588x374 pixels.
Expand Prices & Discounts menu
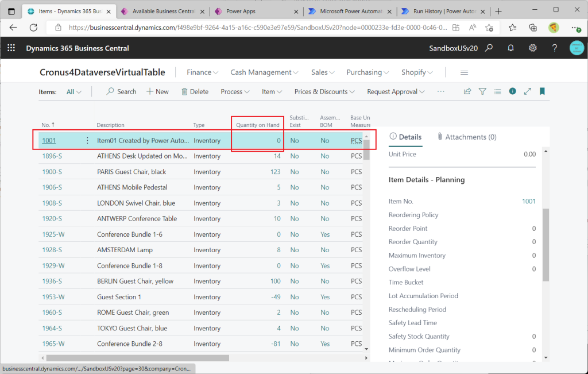[324, 91]
